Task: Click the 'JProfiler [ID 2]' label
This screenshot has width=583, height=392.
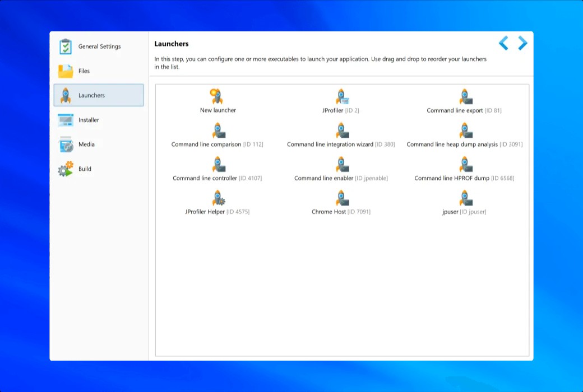Action: coord(341,110)
